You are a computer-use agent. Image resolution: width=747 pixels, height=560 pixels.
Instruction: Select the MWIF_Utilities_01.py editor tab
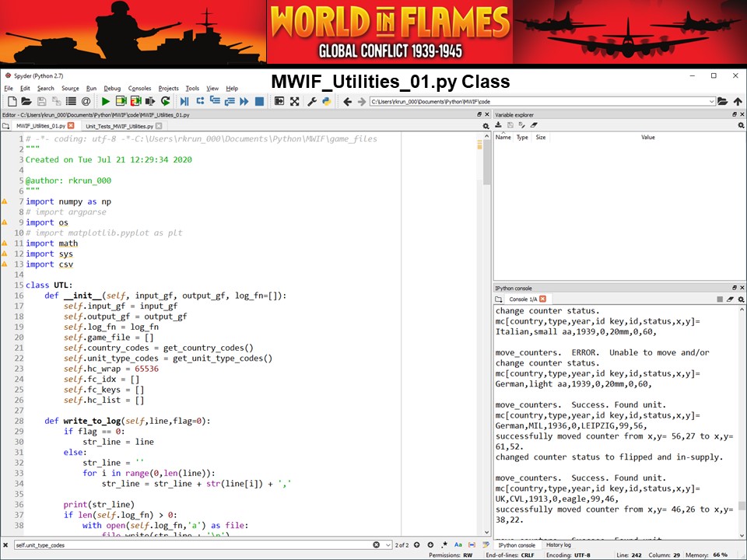45,126
